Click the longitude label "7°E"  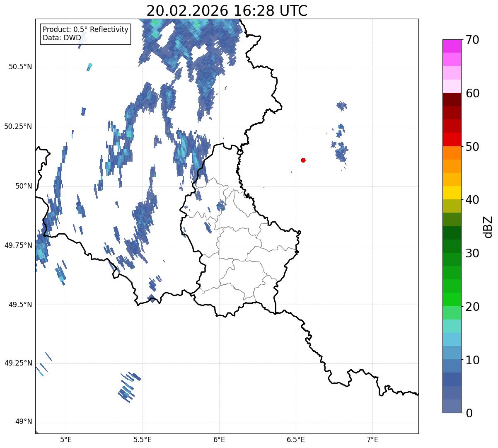(x=373, y=440)
